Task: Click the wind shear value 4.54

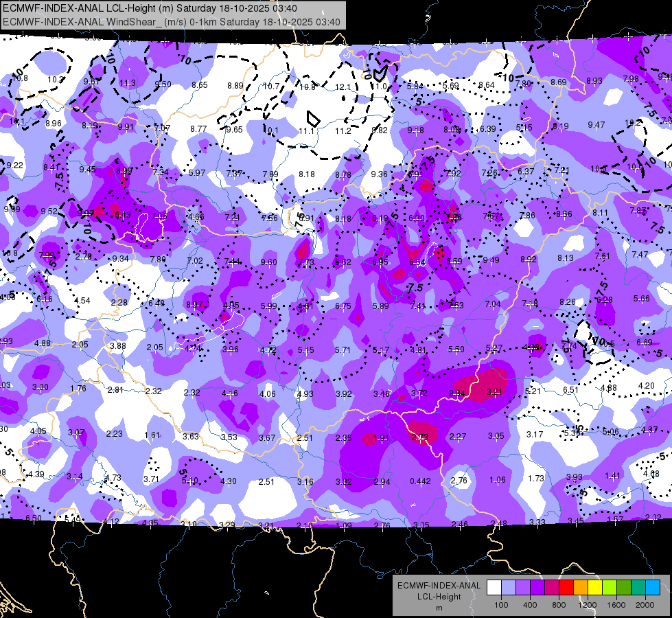Action: [x=82, y=301]
